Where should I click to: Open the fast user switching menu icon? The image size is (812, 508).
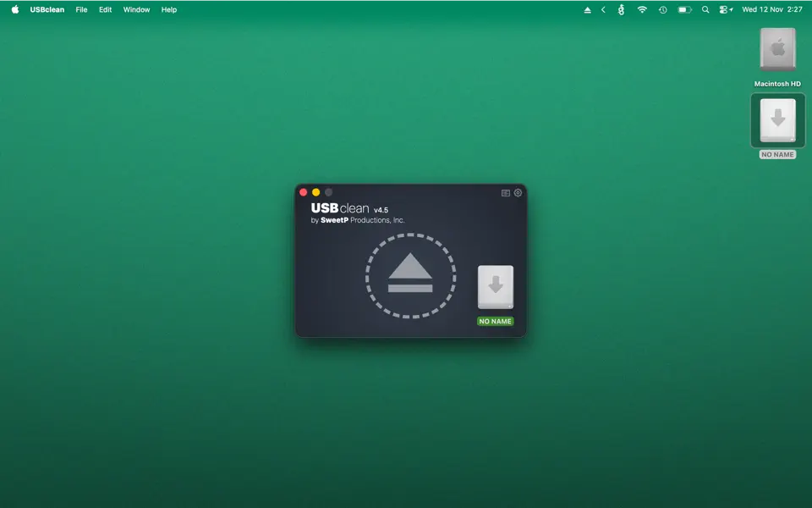[x=725, y=9]
